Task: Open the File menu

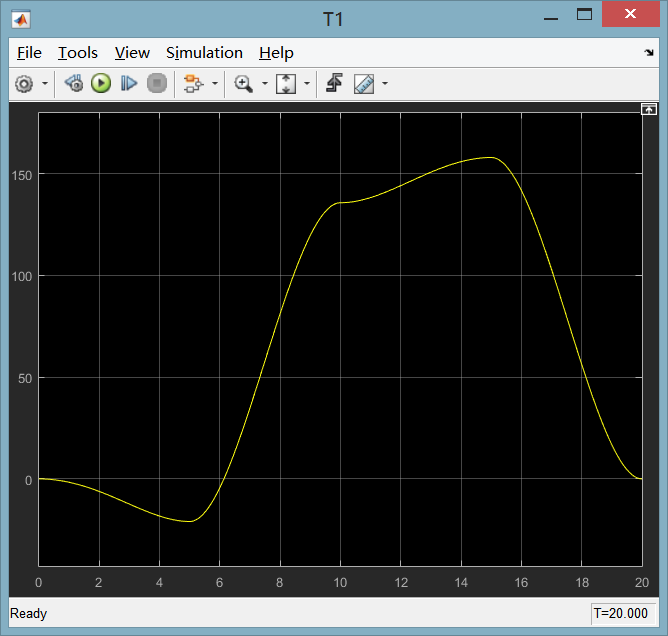Action: tap(29, 53)
